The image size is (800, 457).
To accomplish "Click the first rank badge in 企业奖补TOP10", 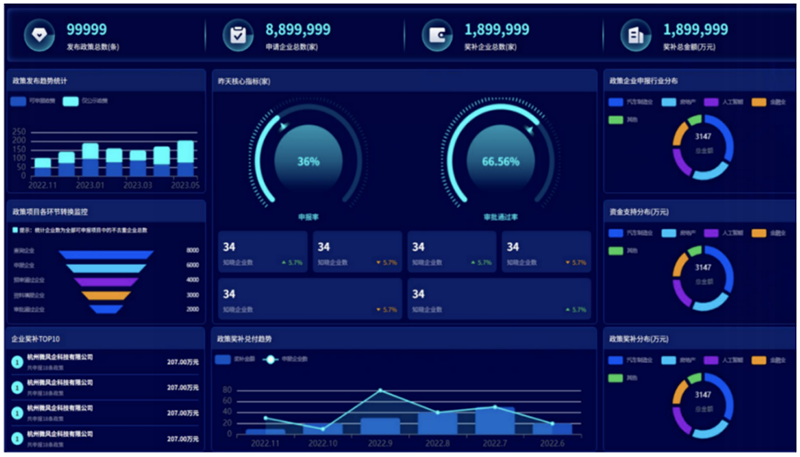I will click(x=17, y=362).
